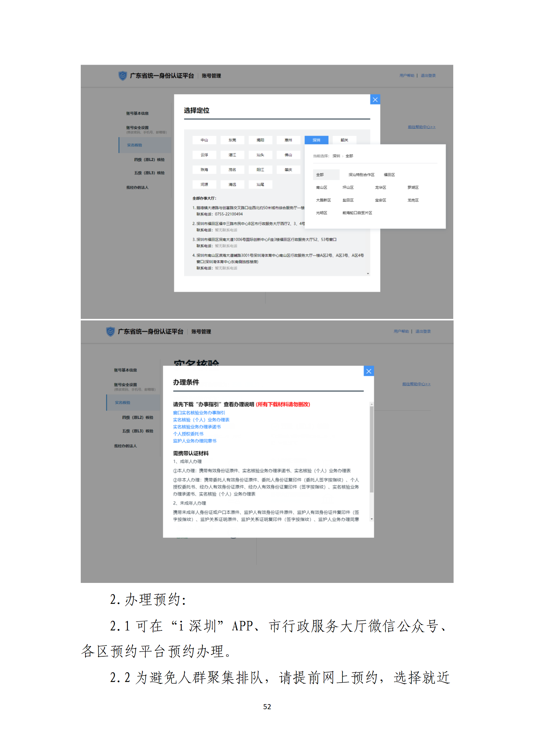
Task: Click the shield logo beside the 选择定位 dialog screenshot header
Action: [122, 75]
